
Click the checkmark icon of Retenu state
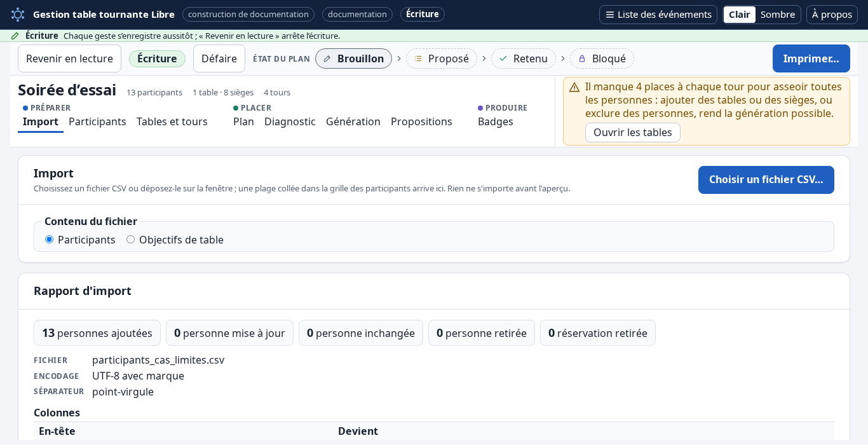[503, 58]
